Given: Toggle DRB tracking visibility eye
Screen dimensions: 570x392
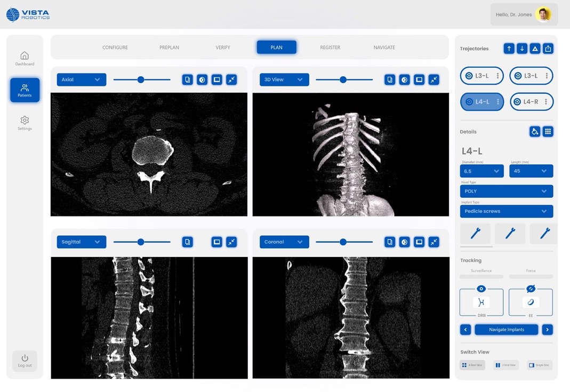Looking at the screenshot, I should click(x=481, y=289).
